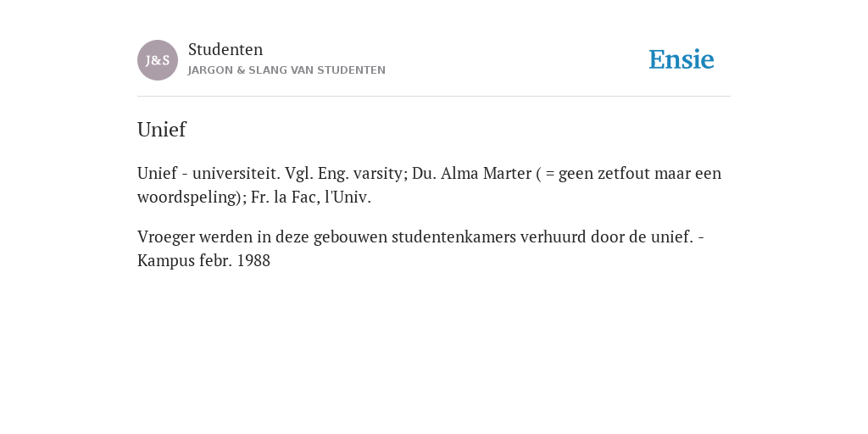The width and height of the screenshot is (868, 434).
Task: Open the Studenten author name
Action: click(225, 50)
